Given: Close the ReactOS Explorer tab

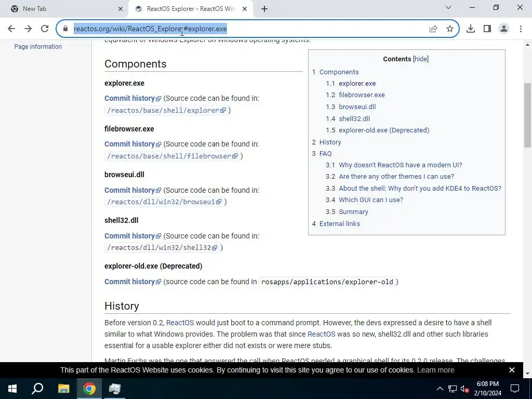Looking at the screenshot, I should 245,9.
